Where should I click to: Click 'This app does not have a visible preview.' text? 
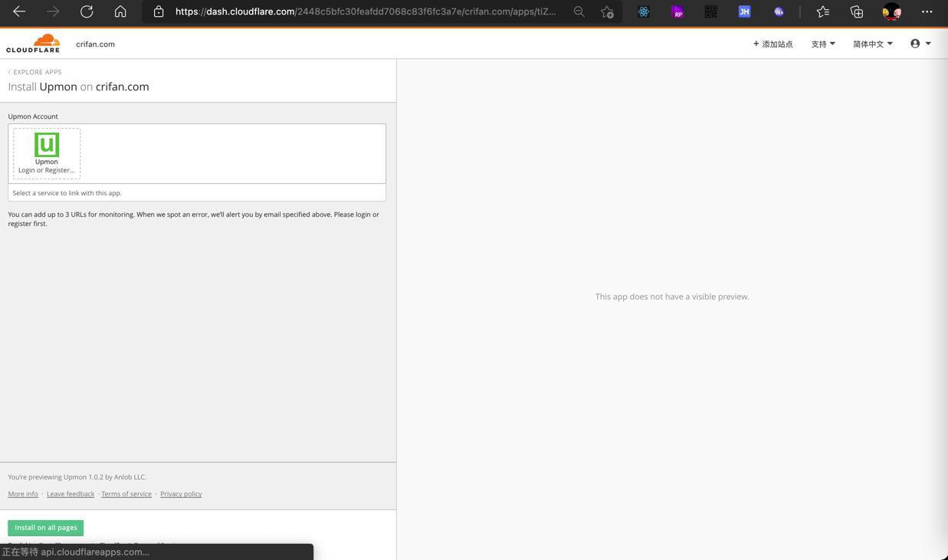coord(672,296)
